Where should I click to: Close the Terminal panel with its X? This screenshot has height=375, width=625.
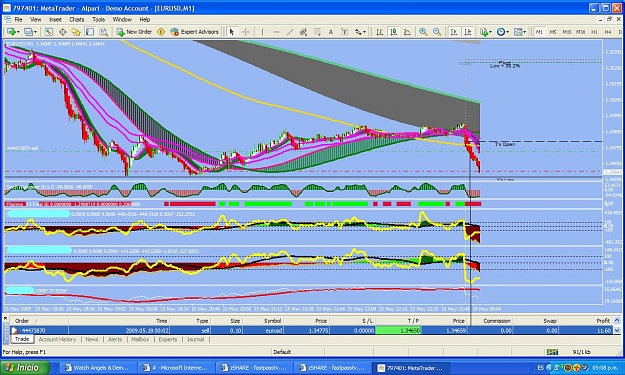(x=5, y=318)
